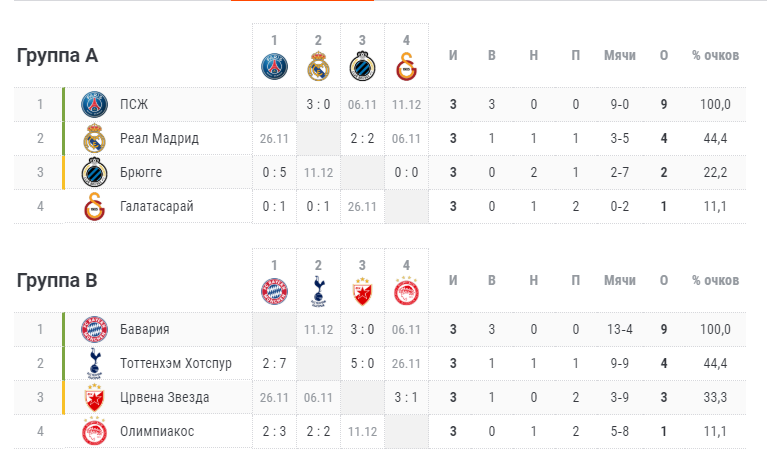Viewport: 767px width, 469px height.
Task: Click Galatasaray logo beside Галатасарай name
Action: (x=94, y=206)
